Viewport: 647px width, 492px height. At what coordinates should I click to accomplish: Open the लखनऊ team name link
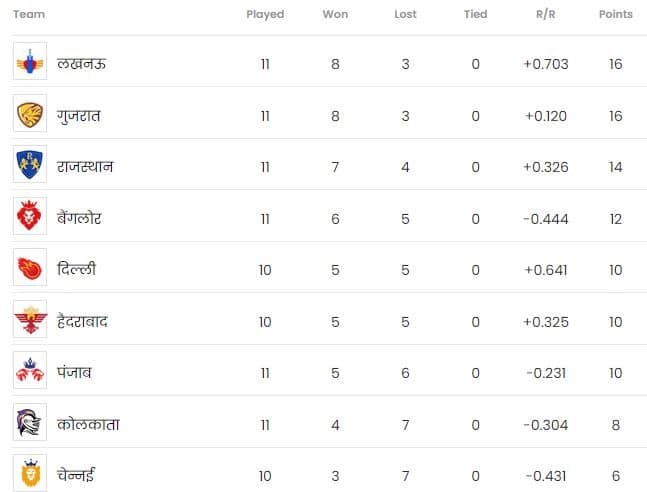click(83, 64)
